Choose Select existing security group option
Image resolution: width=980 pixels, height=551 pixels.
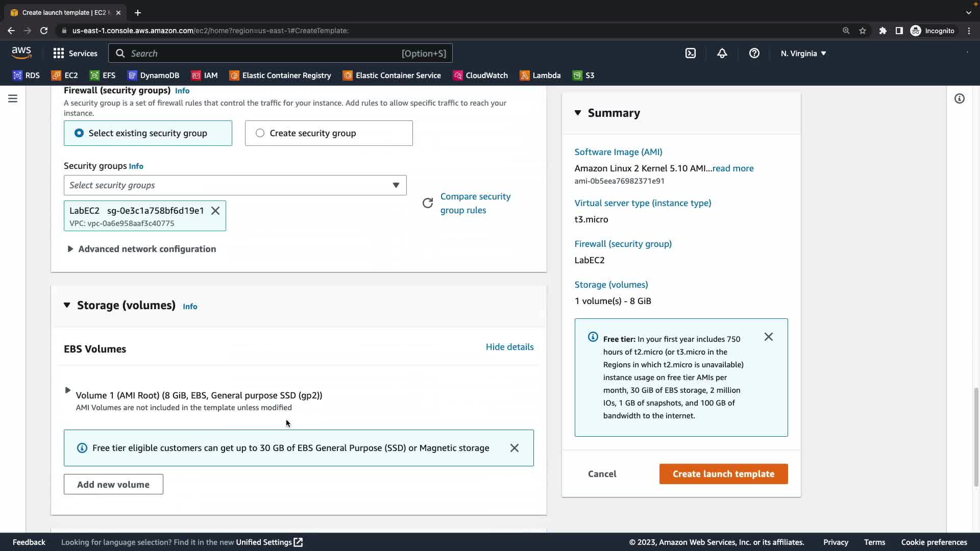148,133
